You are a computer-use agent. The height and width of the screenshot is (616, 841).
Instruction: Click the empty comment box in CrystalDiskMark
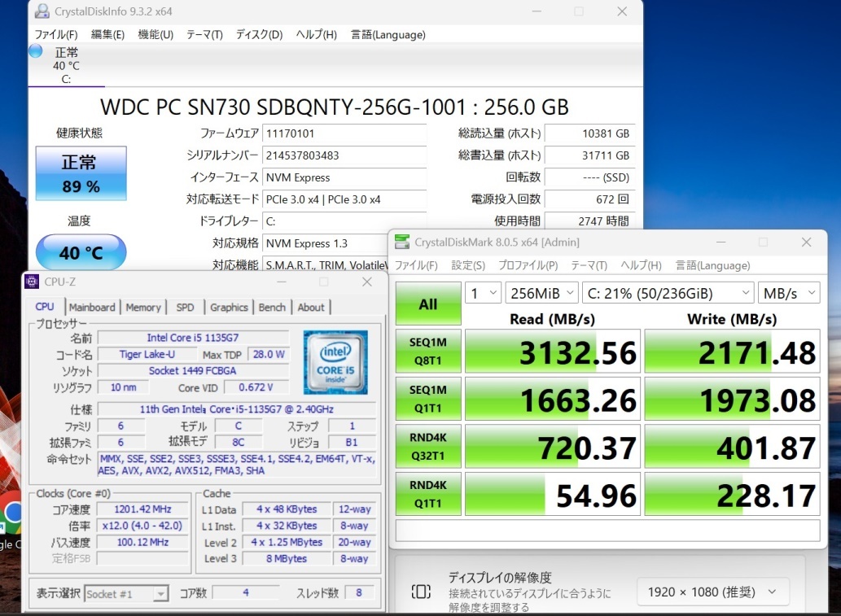point(607,531)
